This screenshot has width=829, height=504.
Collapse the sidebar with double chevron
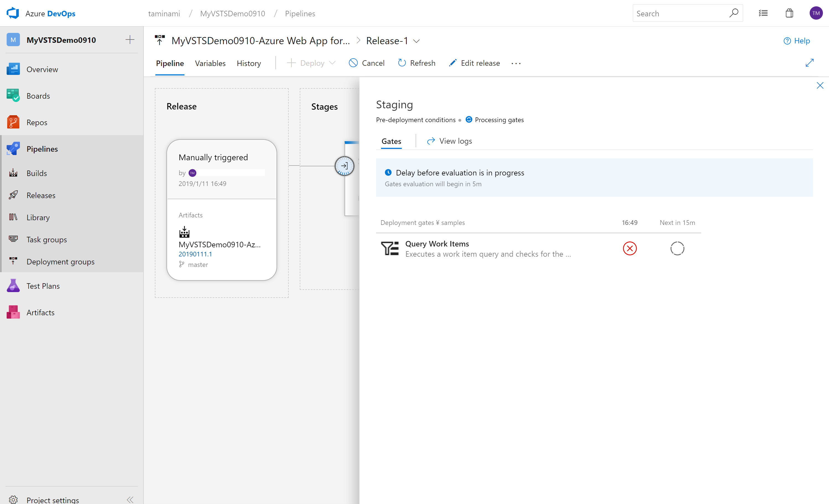pyautogui.click(x=130, y=499)
